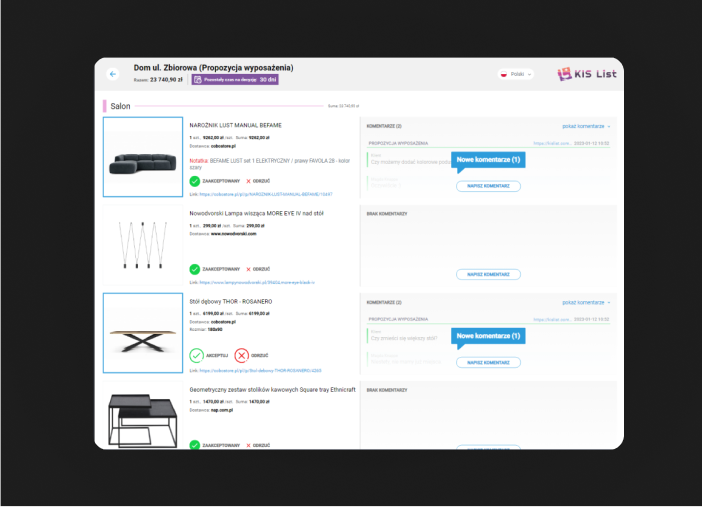Click total amount 23 740,90 zł
This screenshot has width=702, height=507.
coord(166,80)
